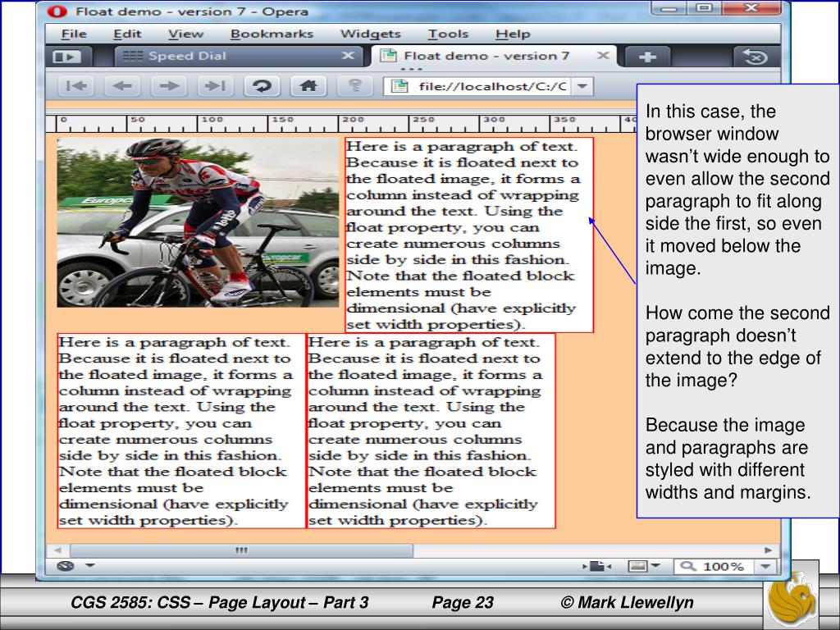Image resolution: width=840 pixels, height=630 pixels.
Task: Go forward with the Forward arrow
Action: (x=169, y=85)
